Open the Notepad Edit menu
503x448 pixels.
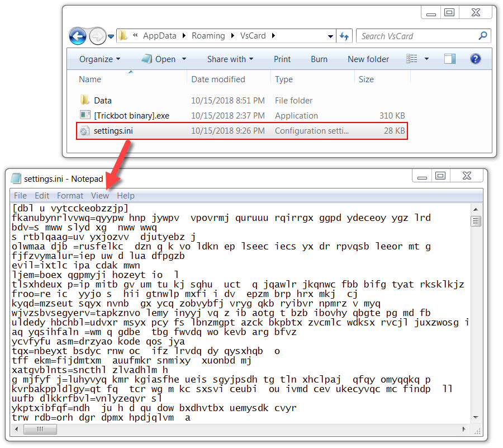coord(42,195)
